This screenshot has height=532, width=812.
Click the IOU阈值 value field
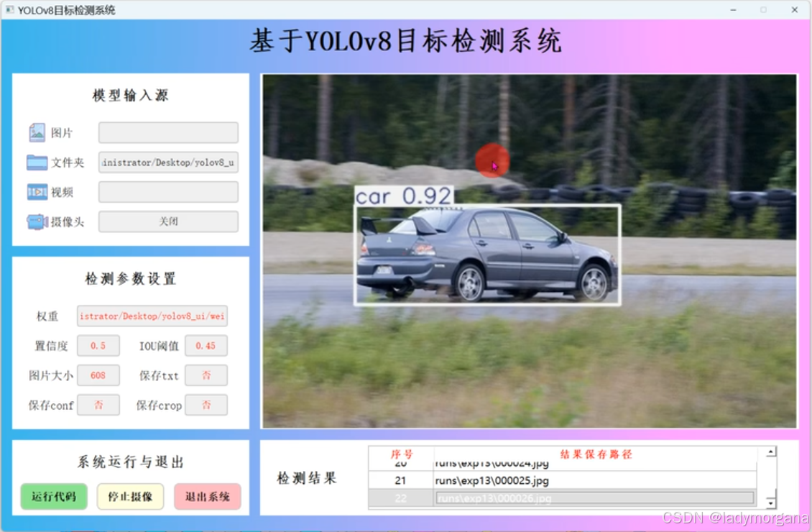pyautogui.click(x=206, y=345)
